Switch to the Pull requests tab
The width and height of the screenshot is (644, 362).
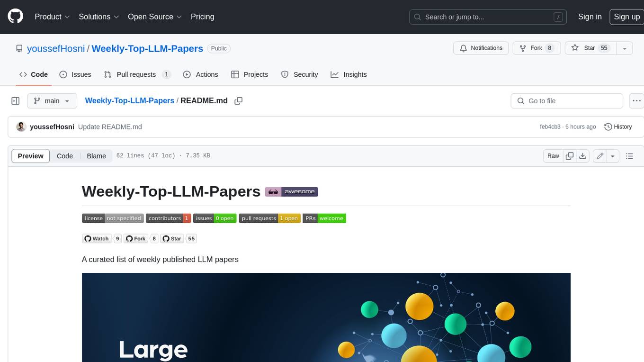(x=137, y=74)
